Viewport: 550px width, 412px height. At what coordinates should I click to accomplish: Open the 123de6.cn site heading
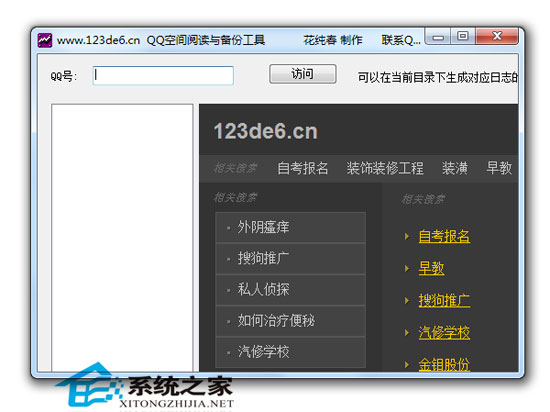[266, 131]
